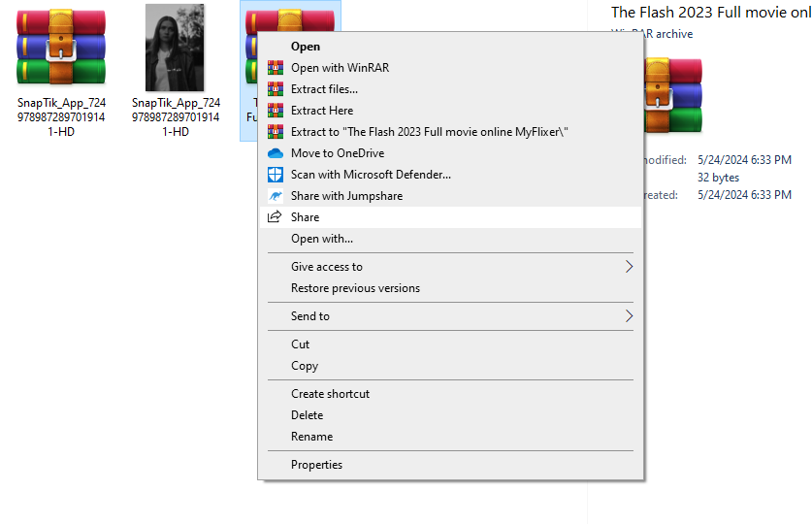This screenshot has height=524, width=812.
Task: Choose Create shortcut
Action: pyautogui.click(x=449, y=394)
